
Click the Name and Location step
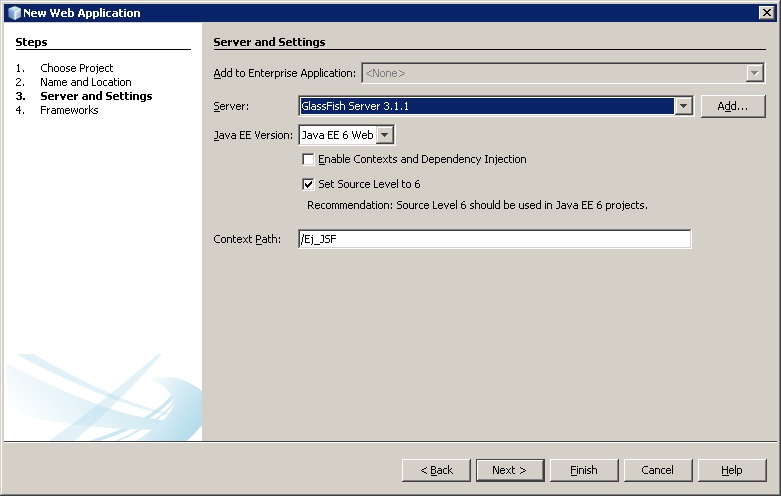[x=86, y=82]
